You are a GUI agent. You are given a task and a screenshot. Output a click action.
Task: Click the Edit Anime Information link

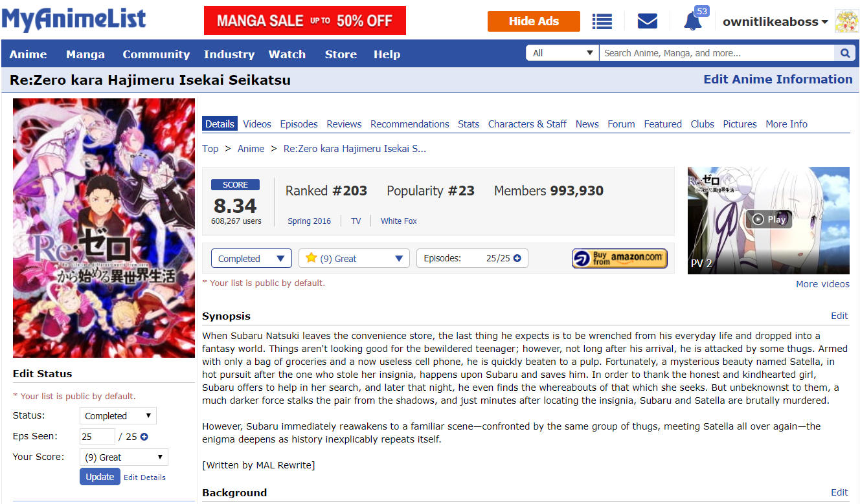coord(778,80)
